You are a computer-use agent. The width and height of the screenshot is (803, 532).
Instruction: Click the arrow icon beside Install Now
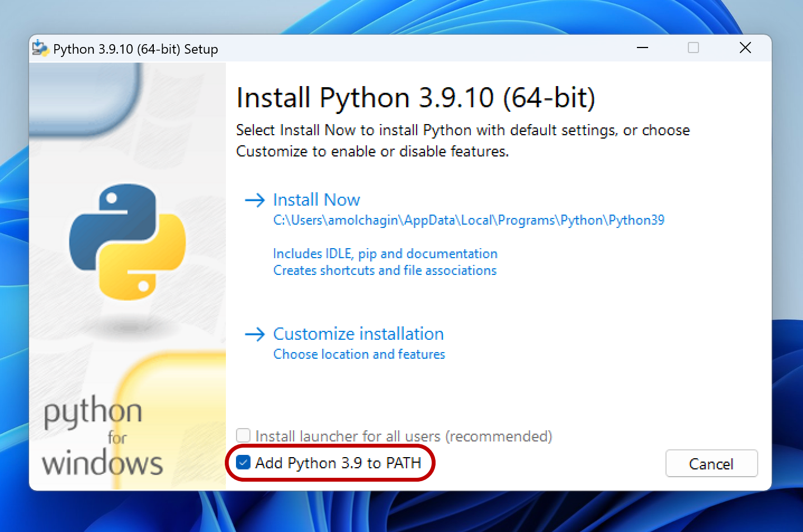(255, 200)
